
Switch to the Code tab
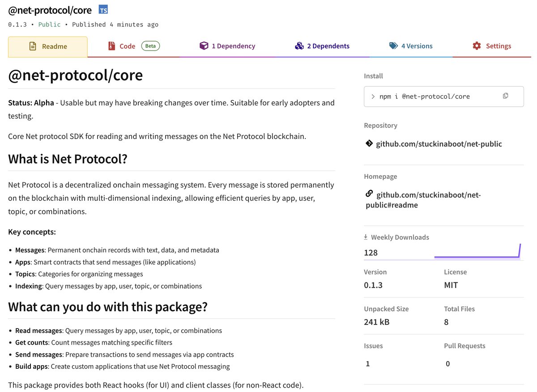134,46
